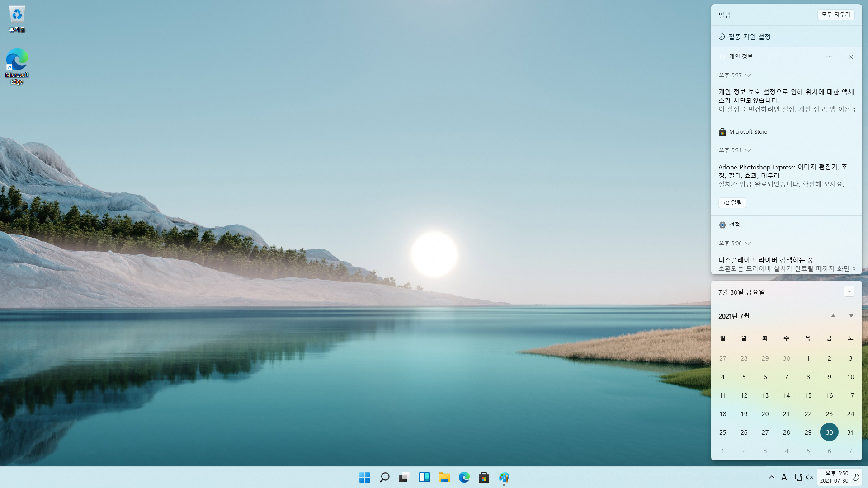
Task: Select July 19 in calendar
Action: point(744,414)
